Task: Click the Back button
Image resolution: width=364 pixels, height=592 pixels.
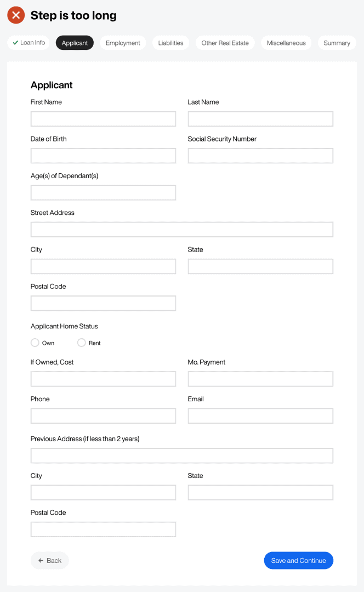Action: (50, 561)
